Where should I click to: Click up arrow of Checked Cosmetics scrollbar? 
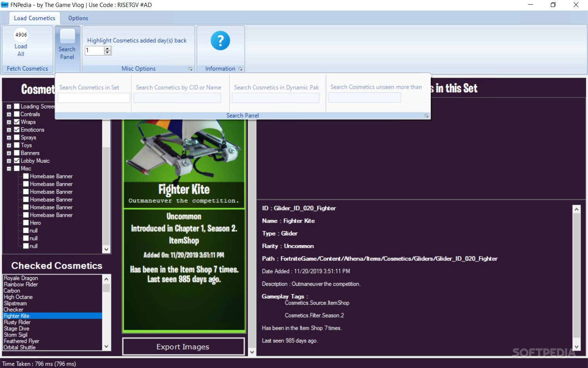[x=107, y=279]
